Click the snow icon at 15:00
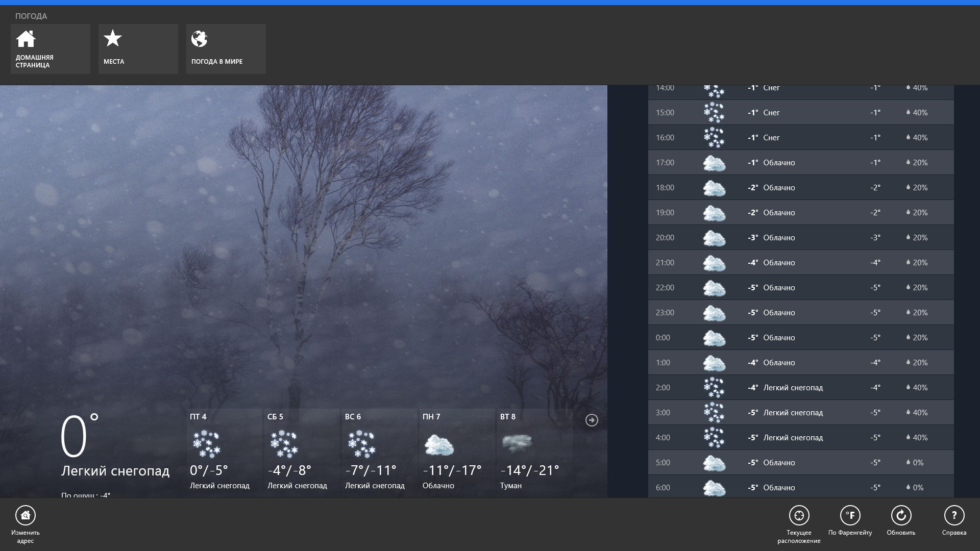This screenshot has width=980, height=551. point(714,113)
